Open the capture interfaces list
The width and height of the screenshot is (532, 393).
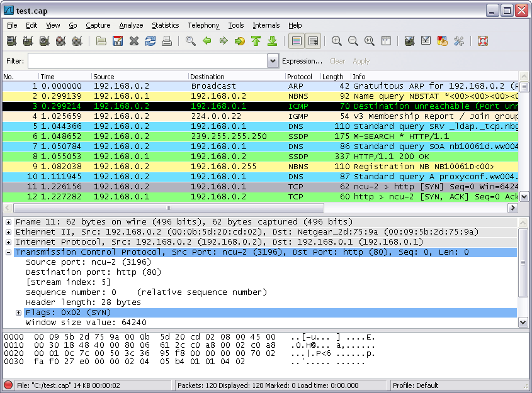tap(11, 41)
